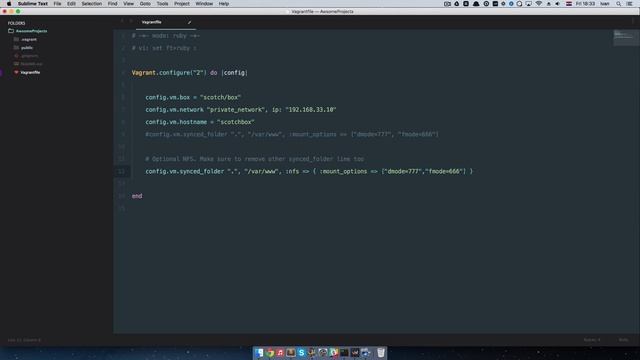Open Spotlight search in menu bar
Screen dimensions: 640x360
(619, 4)
